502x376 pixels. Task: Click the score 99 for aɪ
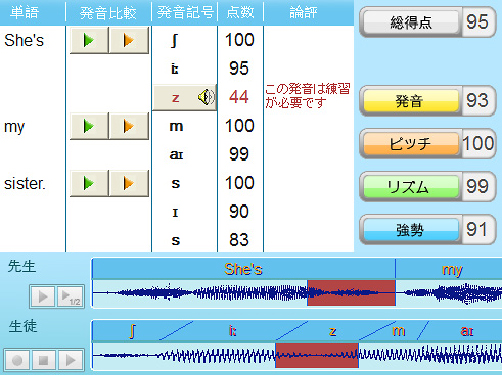(x=239, y=154)
